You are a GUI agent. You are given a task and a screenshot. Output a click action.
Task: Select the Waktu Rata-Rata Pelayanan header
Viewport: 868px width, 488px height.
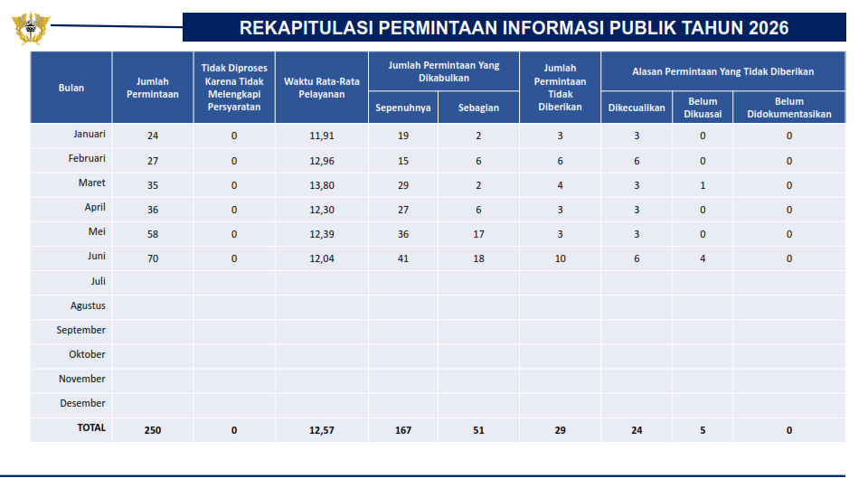322,88
